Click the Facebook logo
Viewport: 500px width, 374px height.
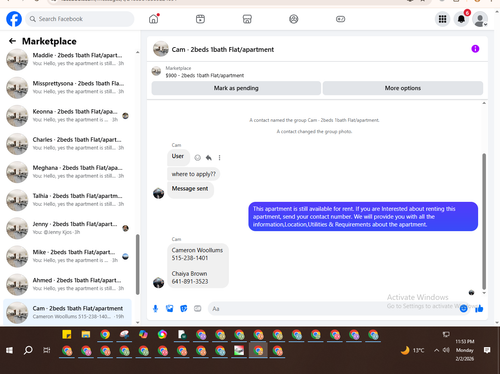click(x=14, y=19)
